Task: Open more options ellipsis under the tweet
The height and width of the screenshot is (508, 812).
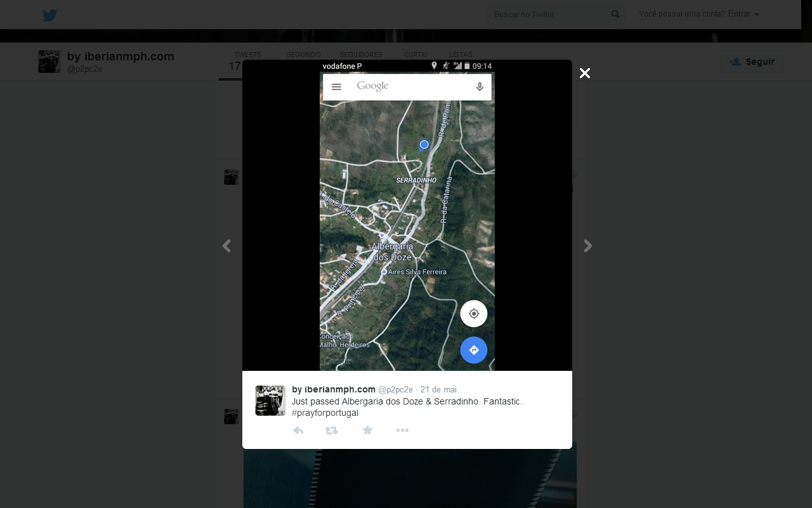Action: (x=402, y=431)
